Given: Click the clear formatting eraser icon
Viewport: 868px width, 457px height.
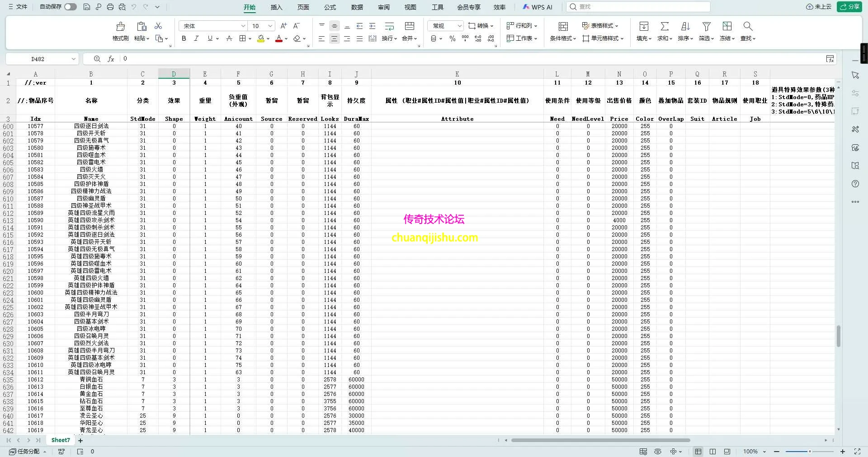Looking at the screenshot, I should tap(297, 38).
